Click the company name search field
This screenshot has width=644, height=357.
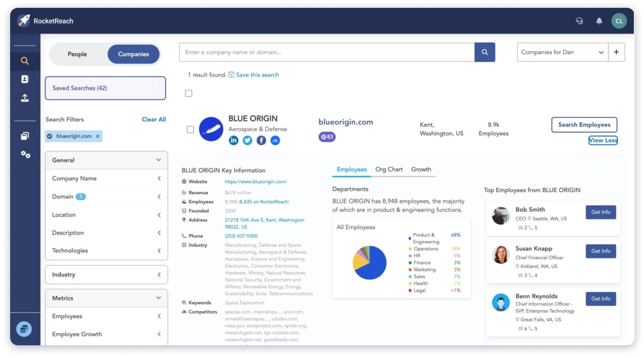(327, 52)
